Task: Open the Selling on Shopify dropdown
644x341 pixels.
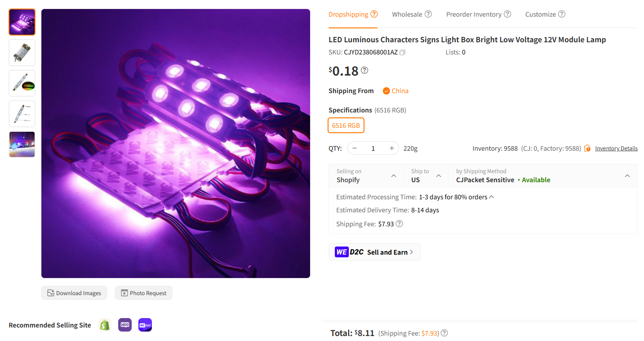Action: point(393,175)
